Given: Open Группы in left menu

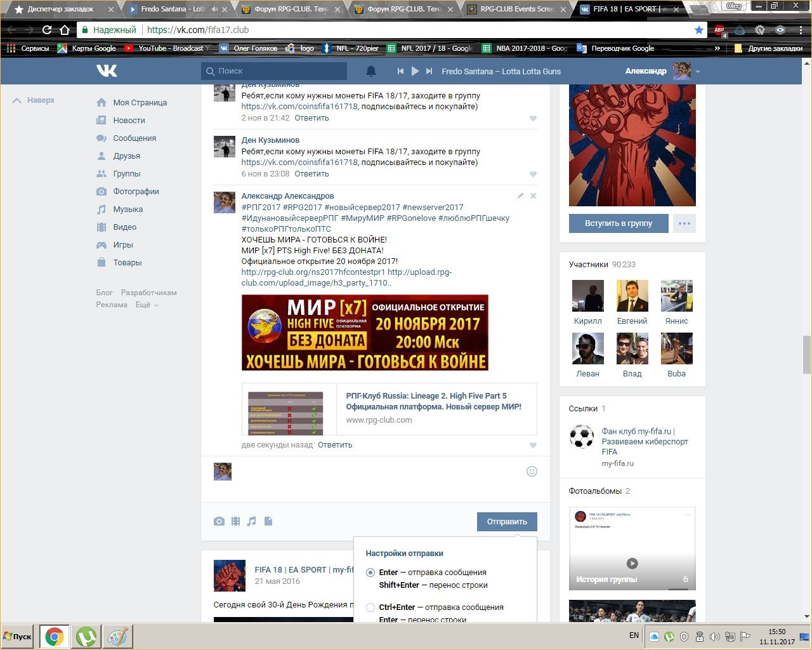Looking at the screenshot, I should click(127, 173).
